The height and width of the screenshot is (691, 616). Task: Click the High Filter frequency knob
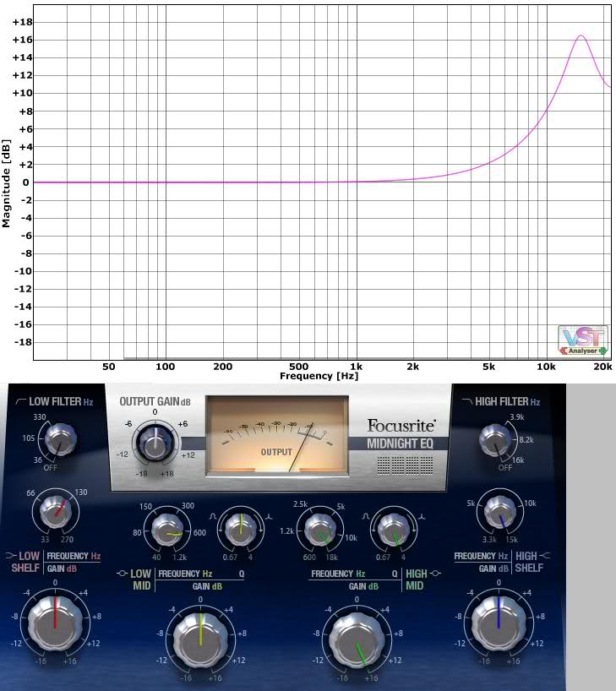(x=495, y=440)
